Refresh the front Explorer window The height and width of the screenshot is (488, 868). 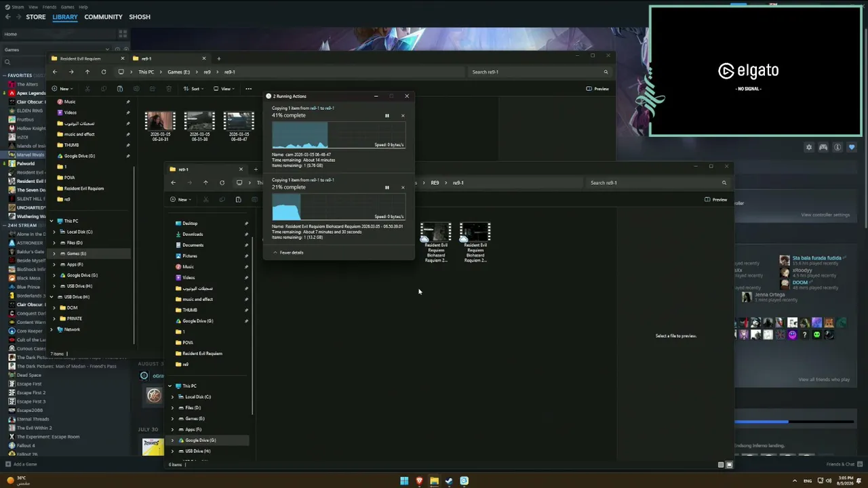[x=222, y=182]
